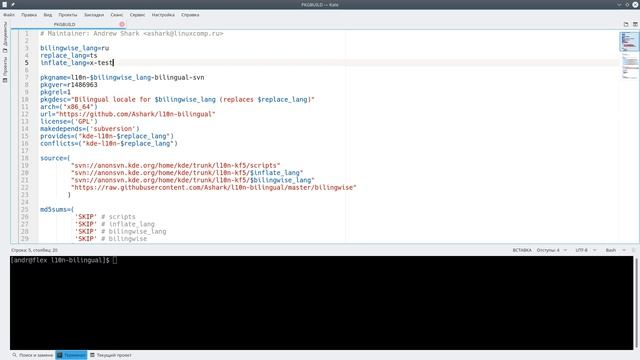Close the PKGBUILD tab with red icon
This screenshot has height=360, width=640.
[x=122, y=24]
